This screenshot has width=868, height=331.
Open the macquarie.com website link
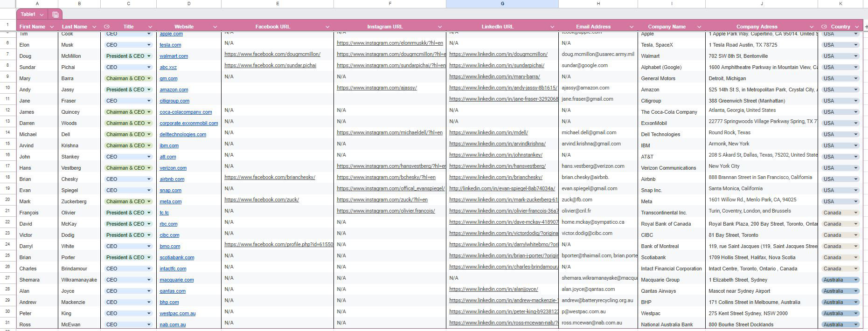(176, 280)
